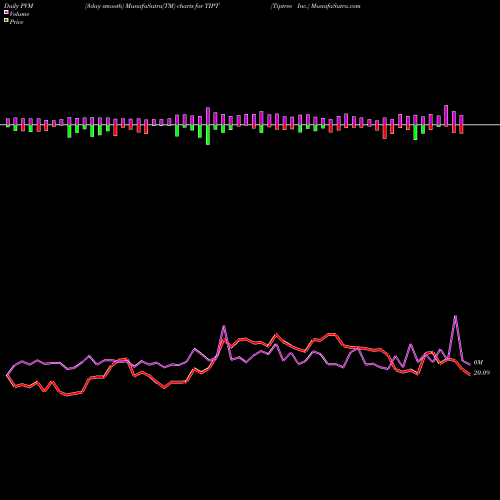
Task: Click the tallest magenta volume line peak
Action: click(455, 316)
